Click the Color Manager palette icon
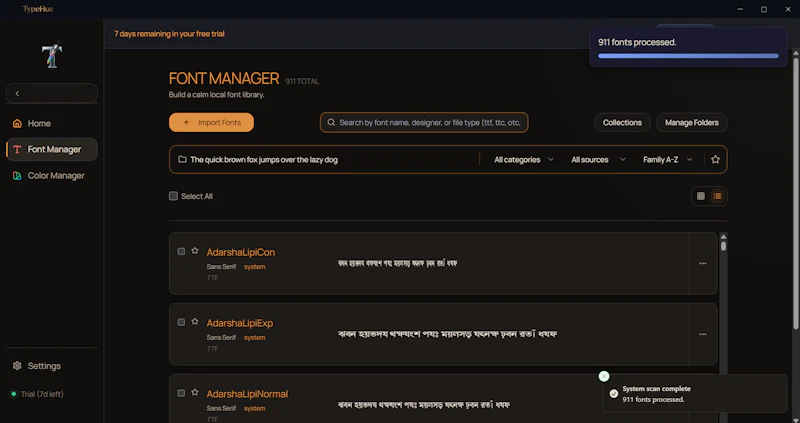Screen dimensions: 800x423 click(17, 176)
